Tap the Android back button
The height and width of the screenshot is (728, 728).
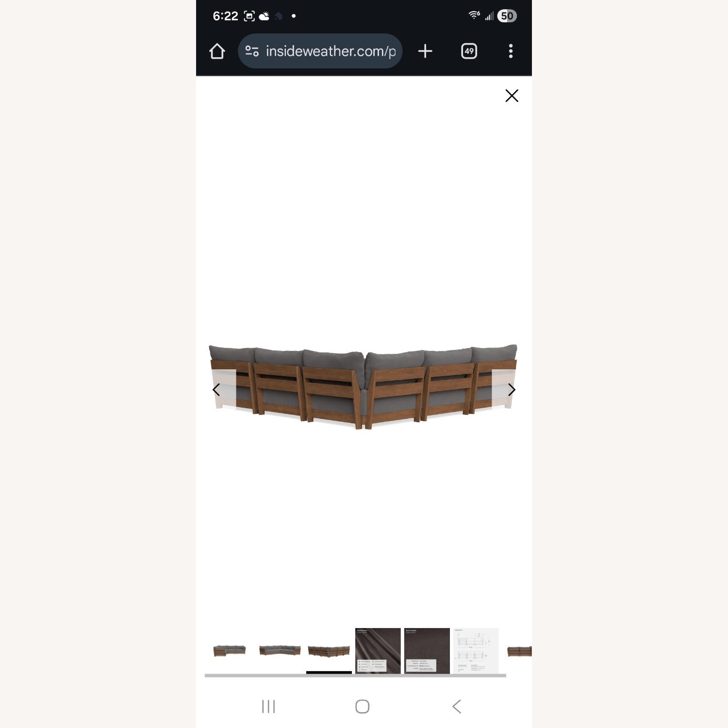coord(457,707)
